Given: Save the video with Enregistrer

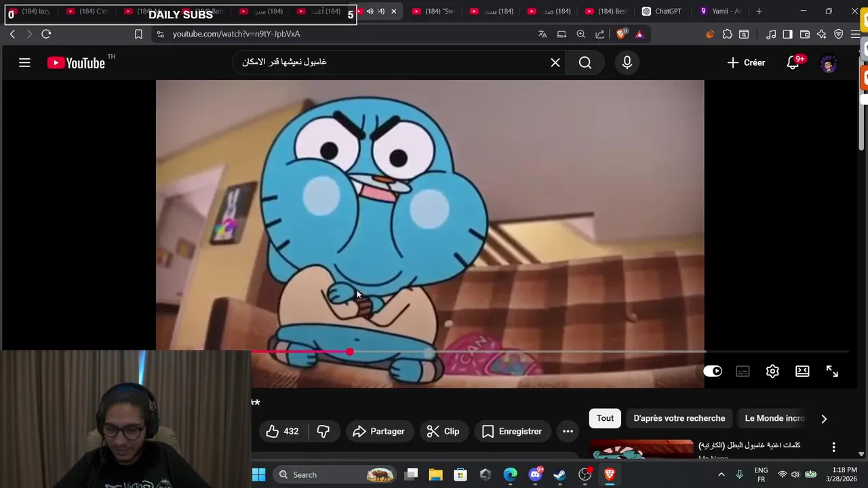Looking at the screenshot, I should click(x=512, y=431).
